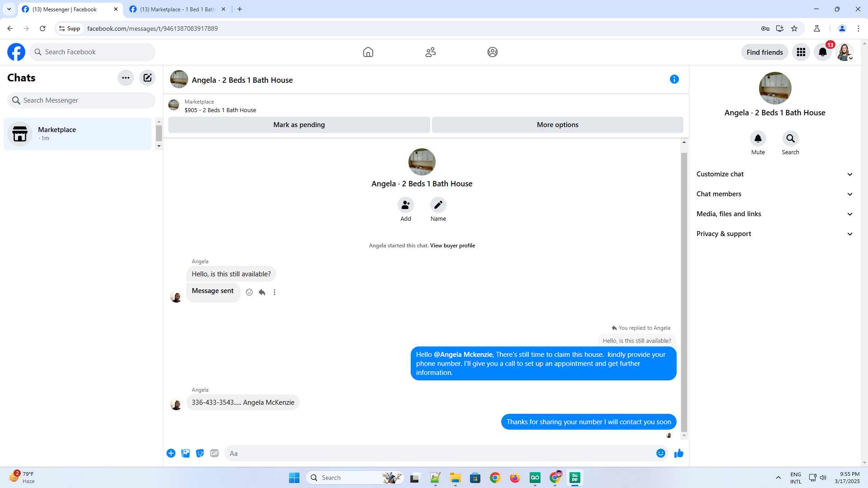Click the Angela McKenzie mention in reply

(x=463, y=355)
